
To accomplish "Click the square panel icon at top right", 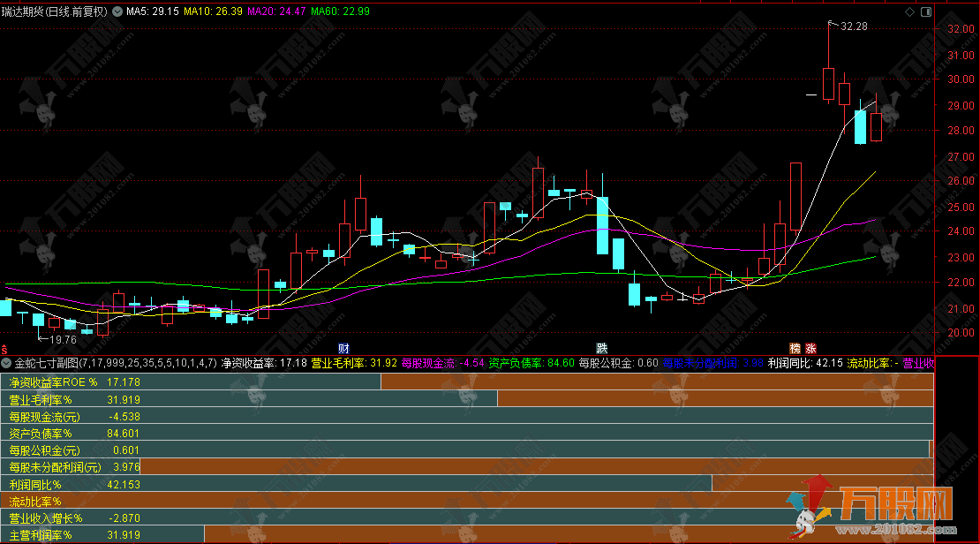I will tap(925, 11).
